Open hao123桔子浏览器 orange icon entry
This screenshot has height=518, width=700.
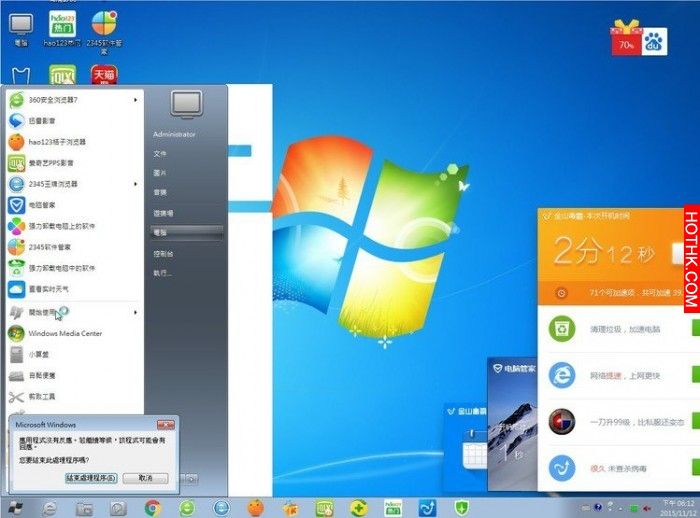[74, 142]
